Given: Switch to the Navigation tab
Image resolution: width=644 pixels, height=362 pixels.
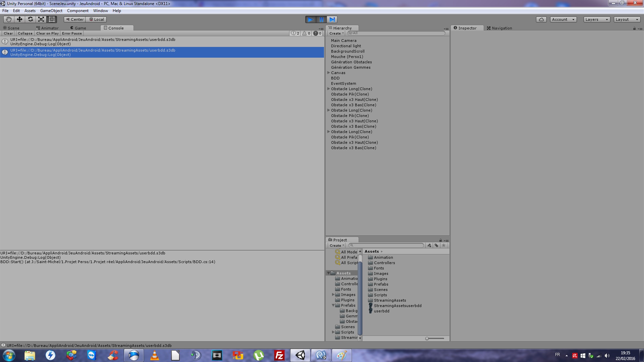Looking at the screenshot, I should coord(499,28).
